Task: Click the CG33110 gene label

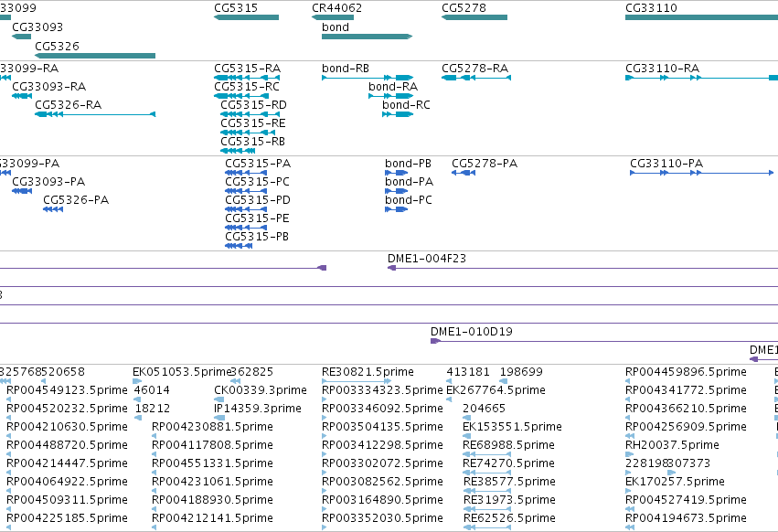Action: (x=651, y=8)
